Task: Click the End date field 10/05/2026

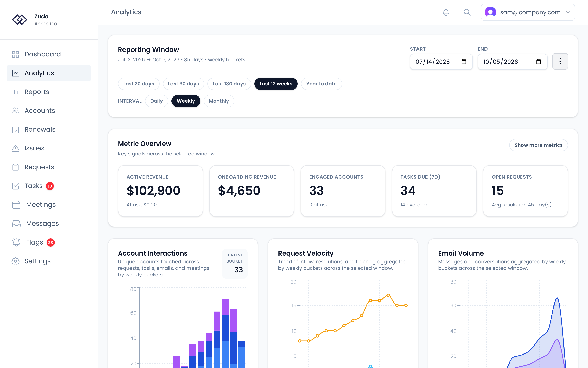Action: [512, 62]
